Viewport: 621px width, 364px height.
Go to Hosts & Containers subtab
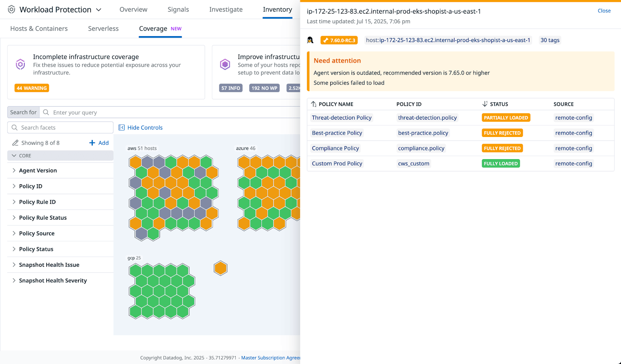(39, 28)
